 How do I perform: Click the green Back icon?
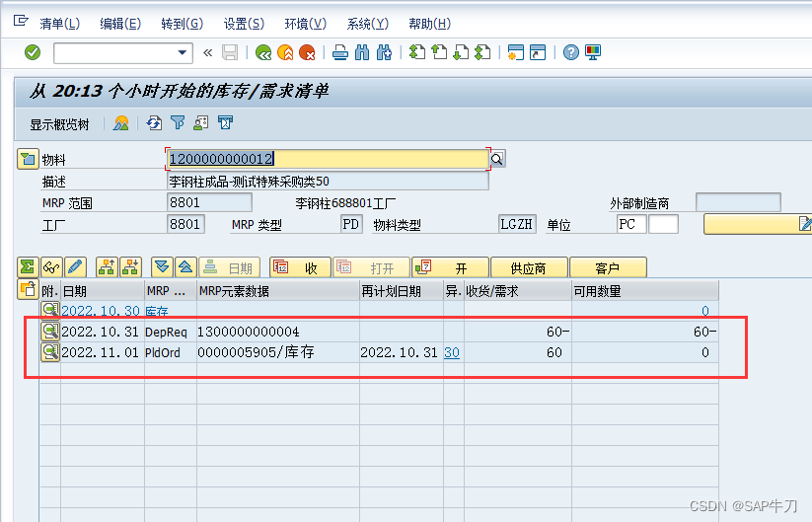pyautogui.click(x=263, y=53)
